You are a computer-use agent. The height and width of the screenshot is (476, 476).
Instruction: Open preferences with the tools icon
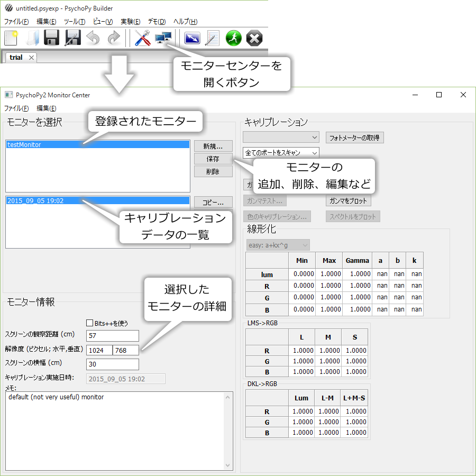[x=142, y=38]
